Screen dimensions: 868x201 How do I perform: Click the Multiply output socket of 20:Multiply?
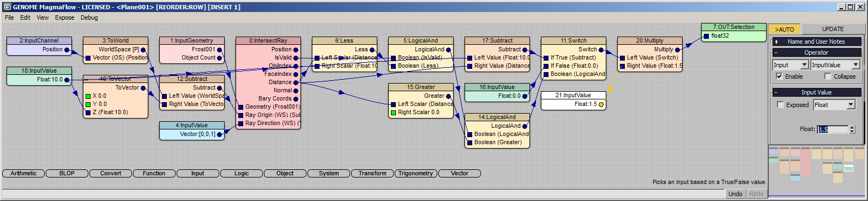pyautogui.click(x=678, y=50)
